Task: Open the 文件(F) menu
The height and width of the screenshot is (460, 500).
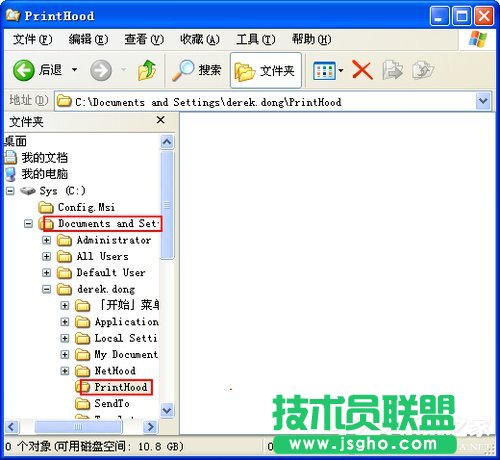Action: pyautogui.click(x=32, y=39)
